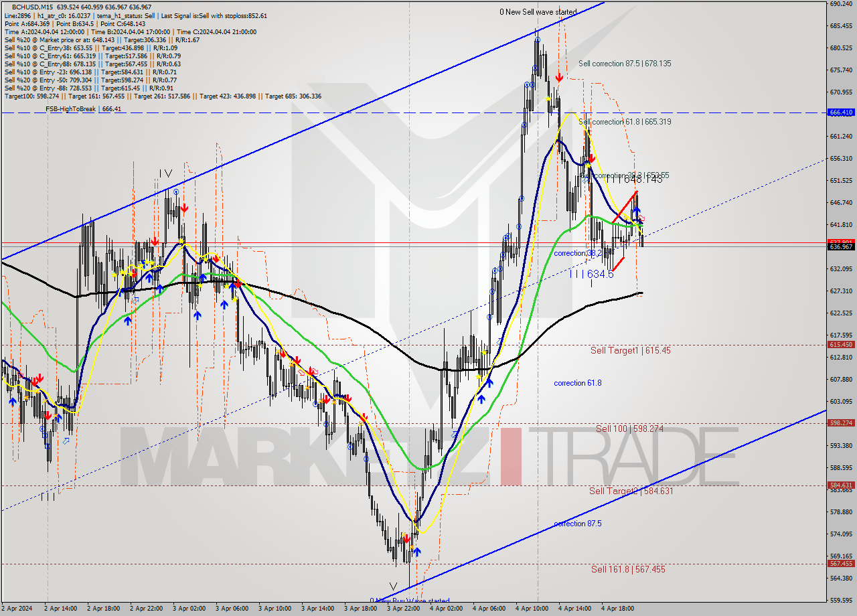Click the 622.545 price scale value
The width and height of the screenshot is (857, 616).
point(840,313)
